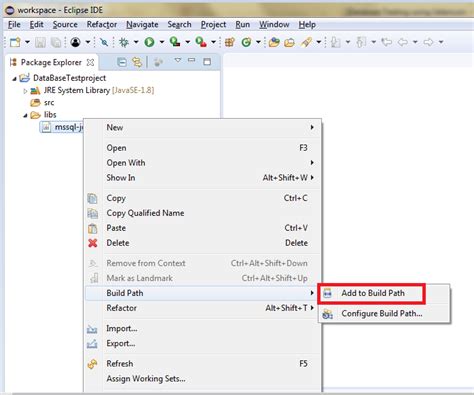This screenshot has width=474, height=395.
Task: Open dropdown beside the round user icon
Action: pyautogui.click(x=88, y=42)
